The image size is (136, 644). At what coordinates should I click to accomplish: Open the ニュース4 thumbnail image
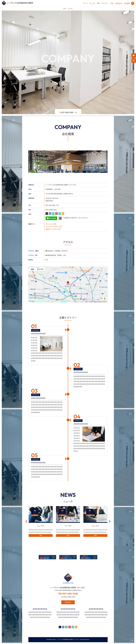coord(41,515)
